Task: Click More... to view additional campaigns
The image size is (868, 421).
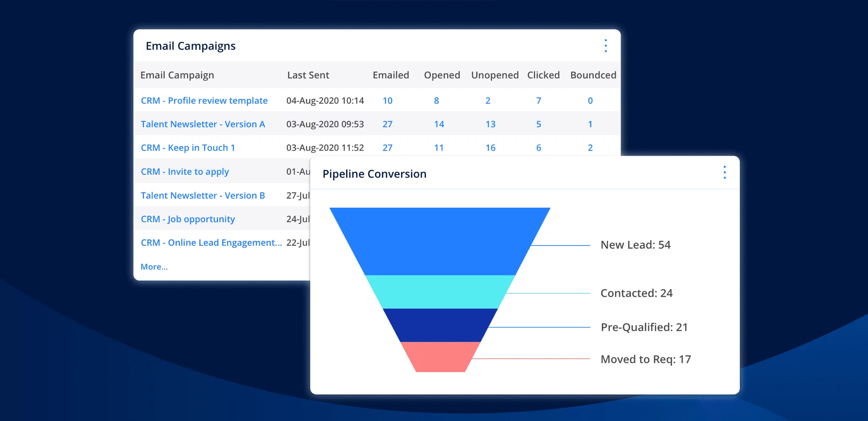Action: [154, 266]
